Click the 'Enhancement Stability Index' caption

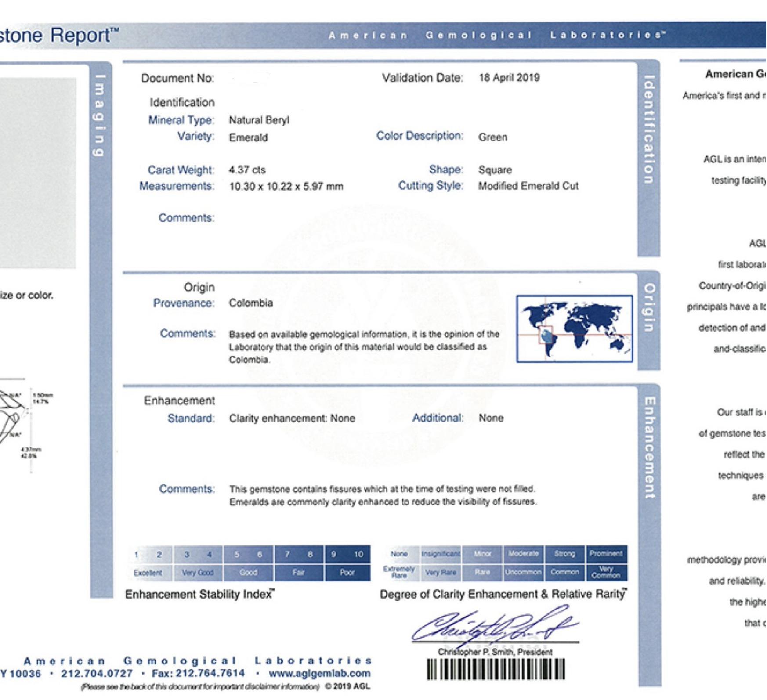(x=200, y=595)
